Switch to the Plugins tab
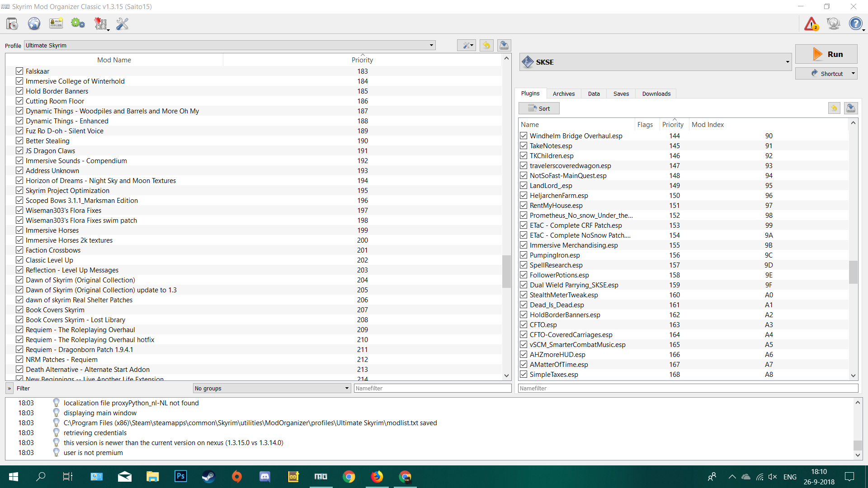 530,94
